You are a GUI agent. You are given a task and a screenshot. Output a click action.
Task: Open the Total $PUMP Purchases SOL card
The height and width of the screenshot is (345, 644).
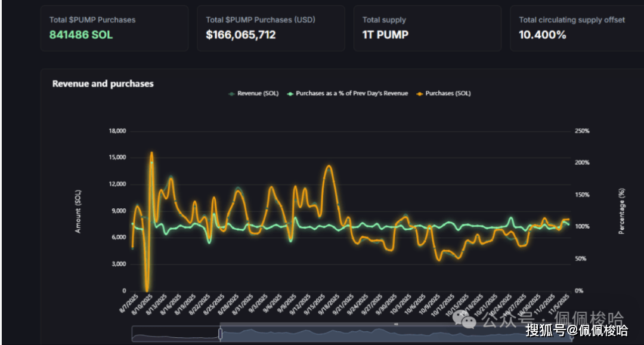pos(114,28)
